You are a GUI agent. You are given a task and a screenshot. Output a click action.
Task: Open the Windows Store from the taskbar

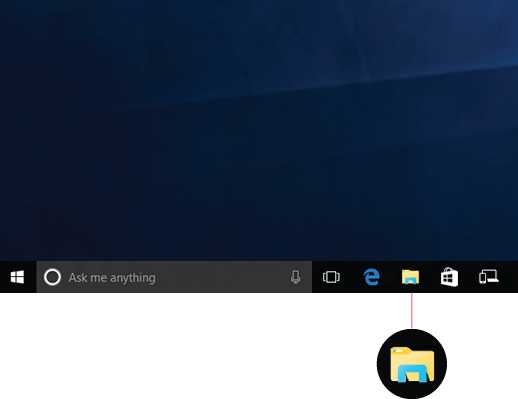tap(449, 277)
